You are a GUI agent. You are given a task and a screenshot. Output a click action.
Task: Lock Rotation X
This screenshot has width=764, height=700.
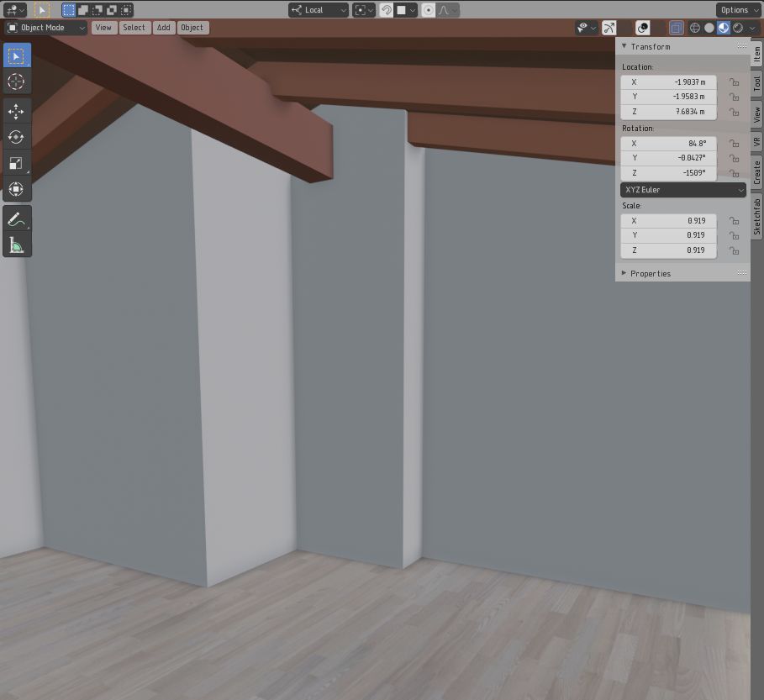(x=735, y=143)
